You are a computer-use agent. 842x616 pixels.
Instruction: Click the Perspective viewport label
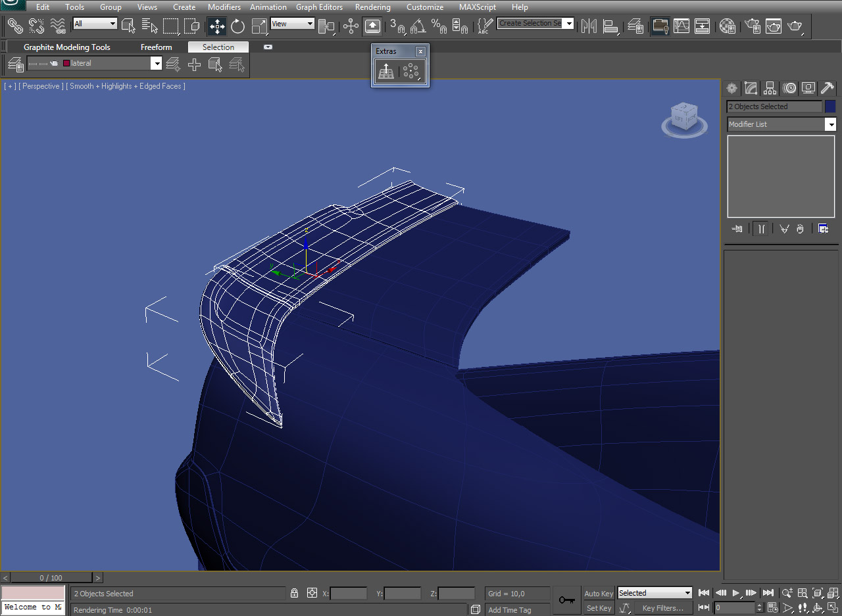tap(41, 86)
